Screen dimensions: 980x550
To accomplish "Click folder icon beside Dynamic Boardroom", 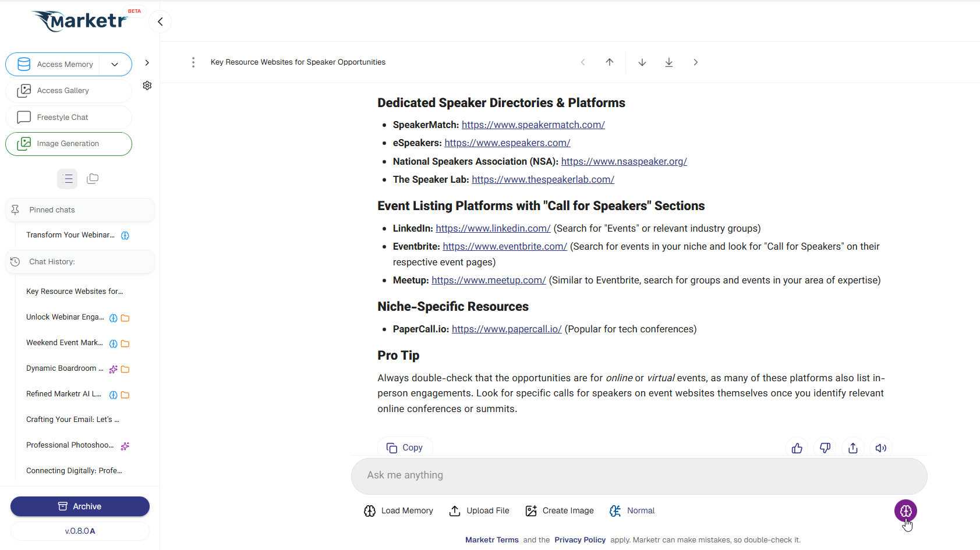I will (x=125, y=370).
